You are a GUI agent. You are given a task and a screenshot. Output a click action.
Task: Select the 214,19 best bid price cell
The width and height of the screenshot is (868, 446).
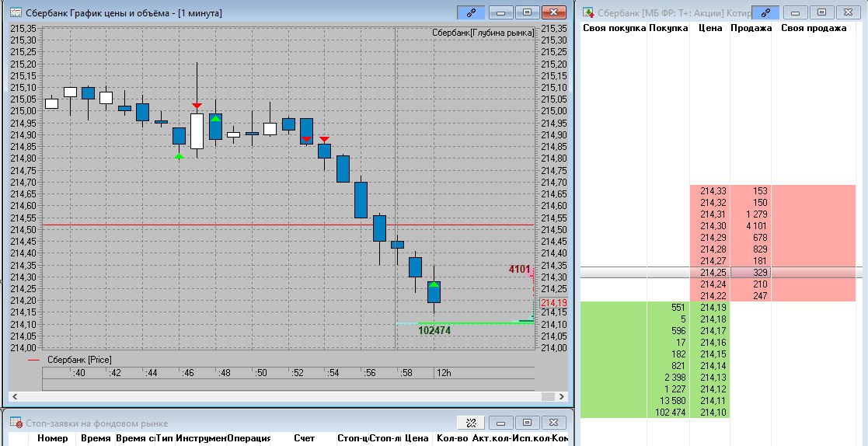click(710, 308)
